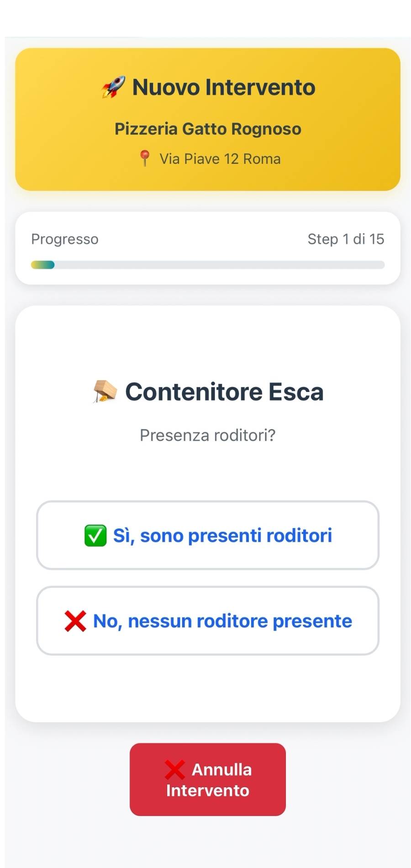
Task: Tap the Nuovo Intervento header title
Action: click(223, 87)
